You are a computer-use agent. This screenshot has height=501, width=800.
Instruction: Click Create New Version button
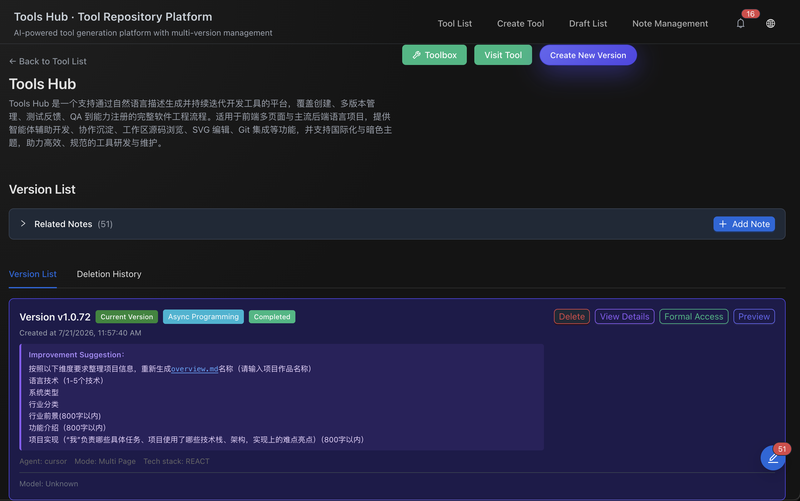coord(588,55)
